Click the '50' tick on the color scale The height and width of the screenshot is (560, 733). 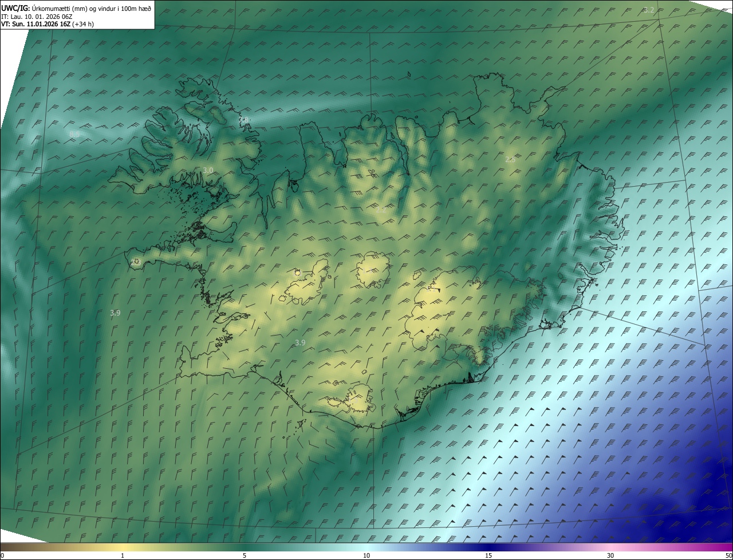[728, 556]
